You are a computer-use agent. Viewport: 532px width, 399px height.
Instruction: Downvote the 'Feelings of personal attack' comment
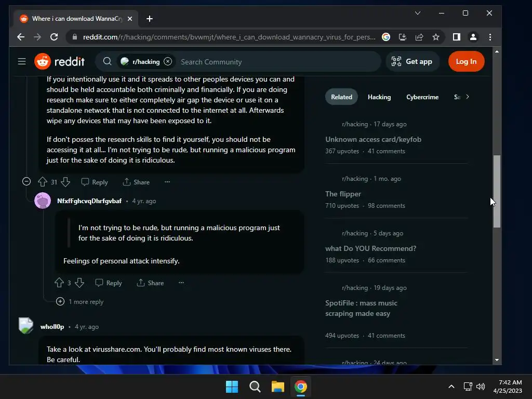(x=79, y=283)
